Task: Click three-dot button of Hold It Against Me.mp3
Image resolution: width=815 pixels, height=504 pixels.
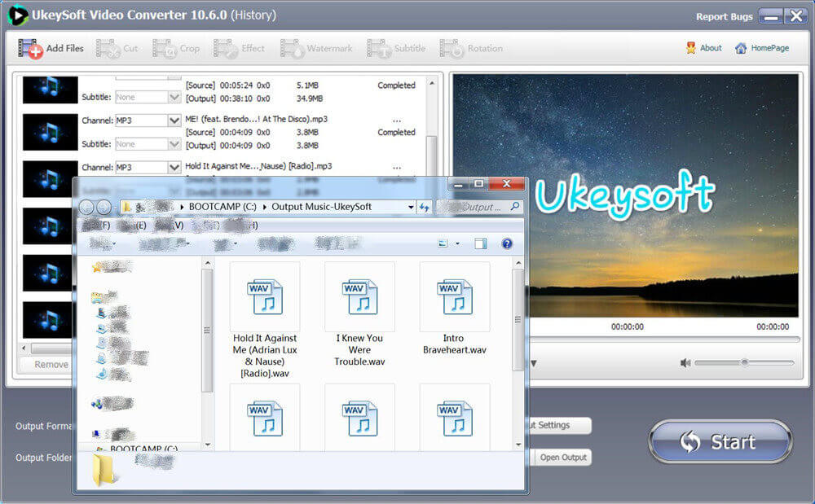Action: pyautogui.click(x=397, y=168)
